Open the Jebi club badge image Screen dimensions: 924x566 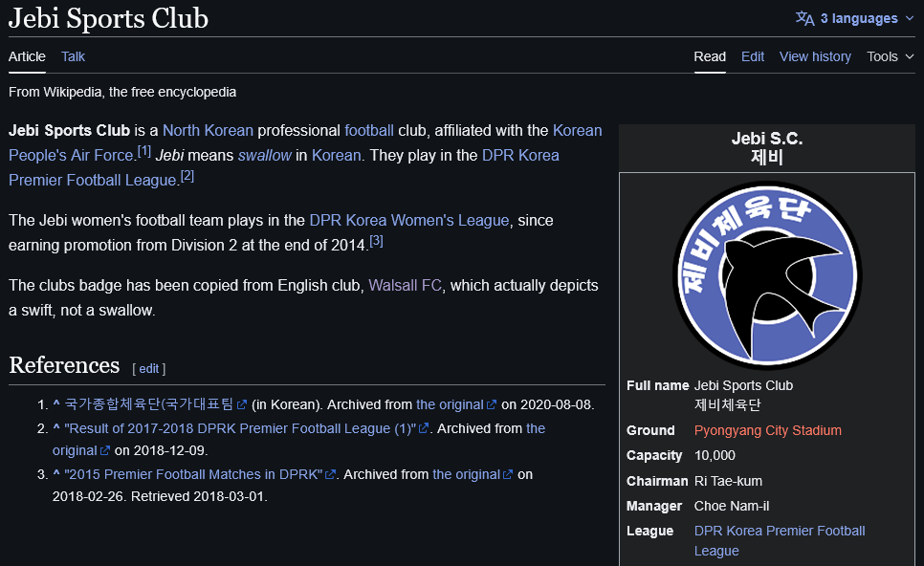point(767,275)
